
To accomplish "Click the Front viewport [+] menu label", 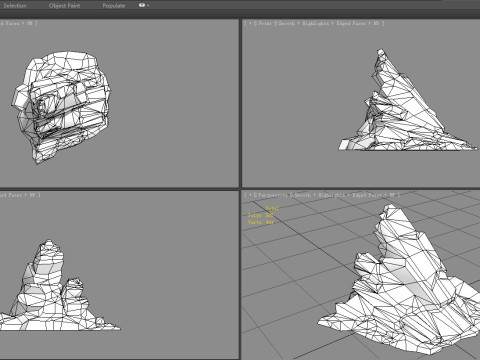I will [249, 23].
